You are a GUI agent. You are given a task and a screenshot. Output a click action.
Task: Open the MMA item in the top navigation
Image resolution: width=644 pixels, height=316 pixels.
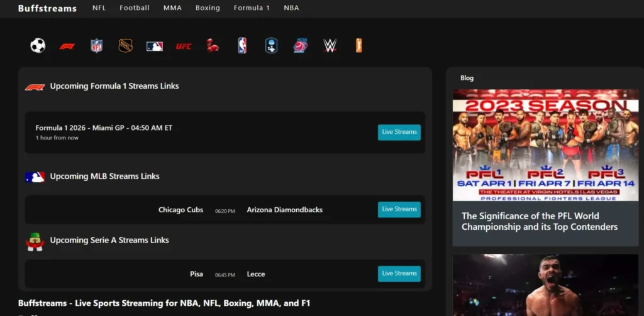pos(172,8)
